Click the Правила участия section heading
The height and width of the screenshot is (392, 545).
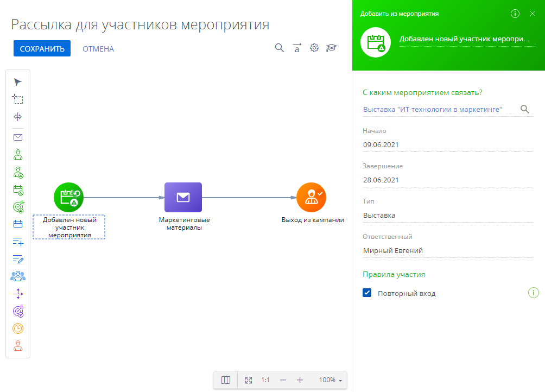pos(394,274)
